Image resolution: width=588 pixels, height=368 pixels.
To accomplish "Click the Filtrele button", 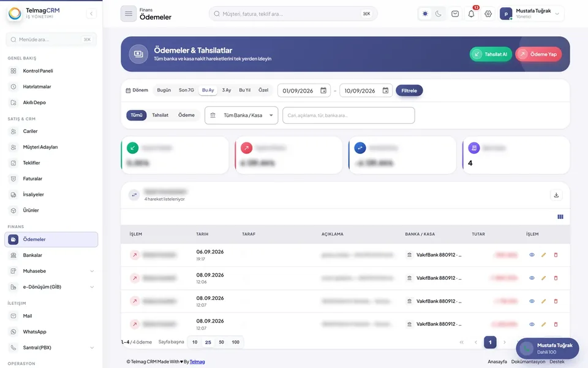I will point(409,91).
